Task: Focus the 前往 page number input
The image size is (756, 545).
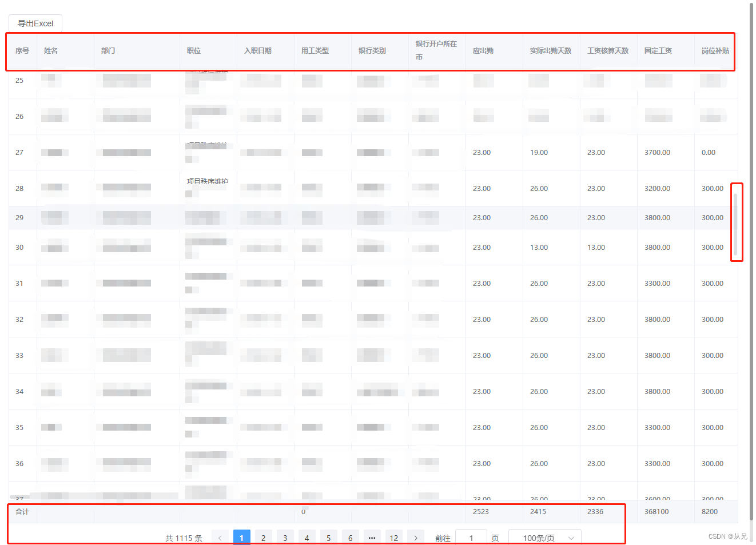Action: pos(471,538)
